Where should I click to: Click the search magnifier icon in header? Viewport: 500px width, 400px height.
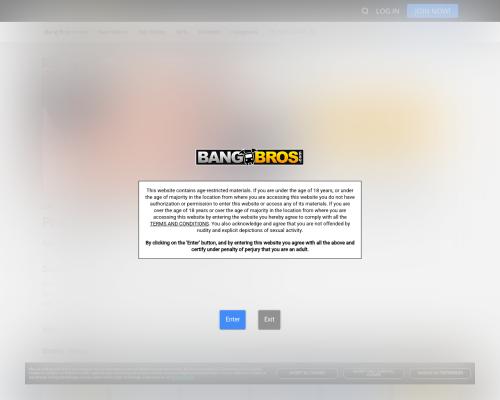(x=365, y=11)
